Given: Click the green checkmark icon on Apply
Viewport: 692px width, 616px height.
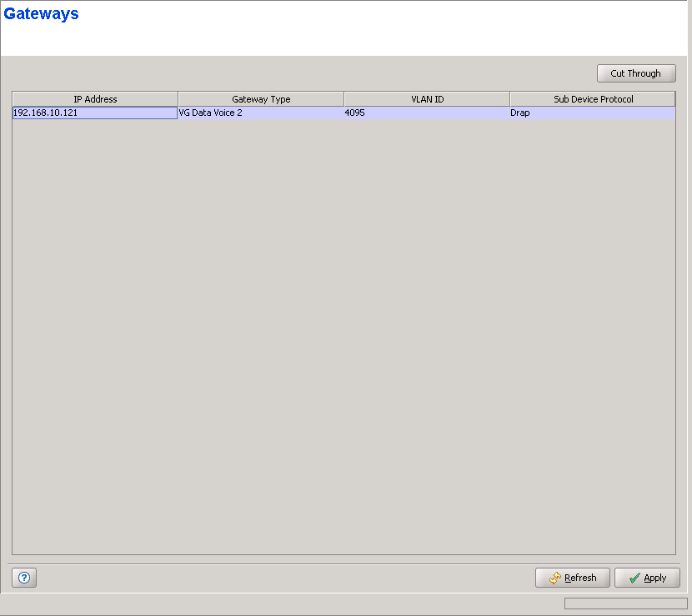Looking at the screenshot, I should pyautogui.click(x=634, y=578).
